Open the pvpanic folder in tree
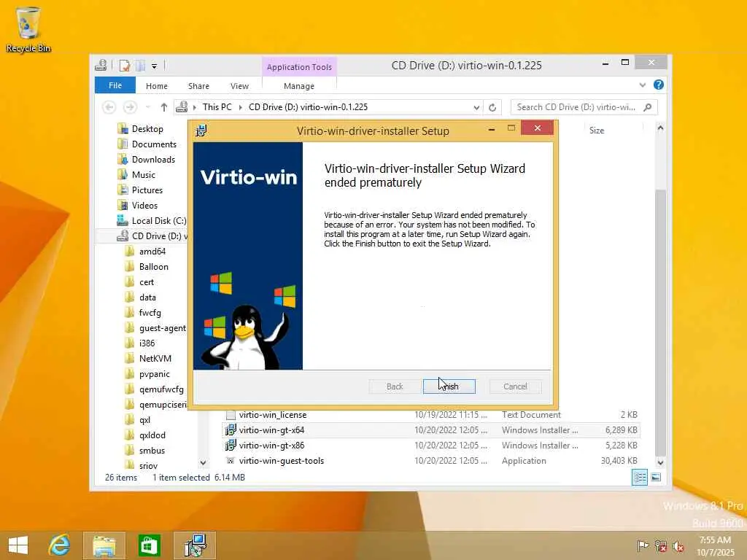 (x=154, y=374)
